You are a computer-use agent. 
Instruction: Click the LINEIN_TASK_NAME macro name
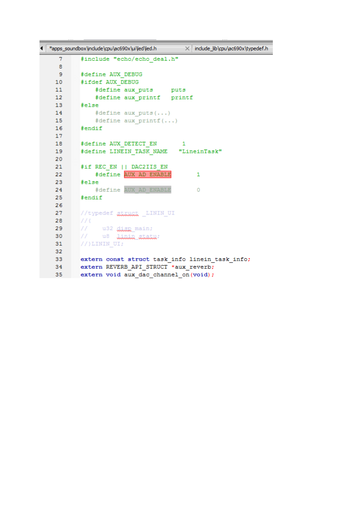(138, 151)
